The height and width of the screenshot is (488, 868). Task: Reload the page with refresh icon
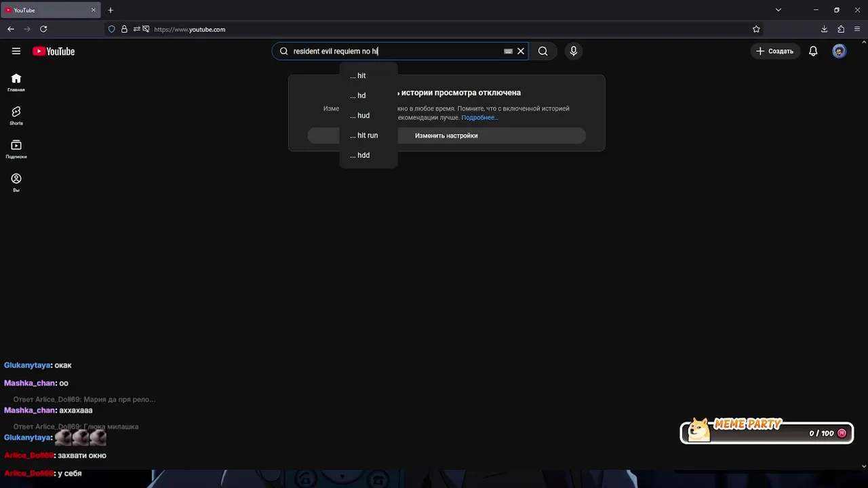tap(43, 29)
